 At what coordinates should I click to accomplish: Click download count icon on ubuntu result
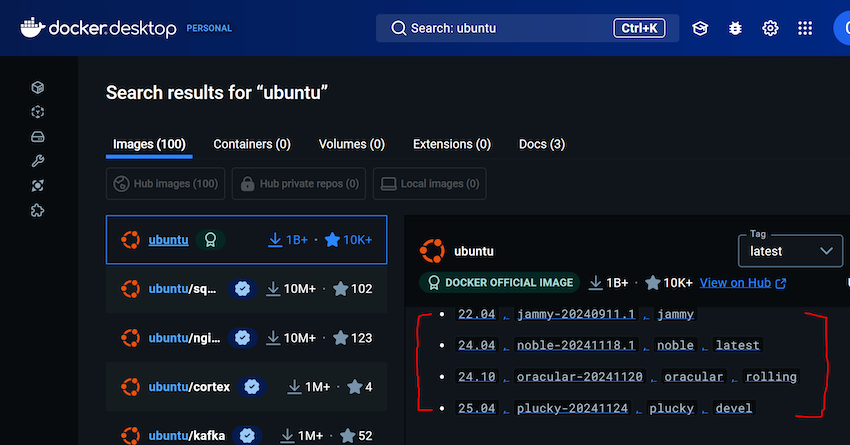point(275,240)
